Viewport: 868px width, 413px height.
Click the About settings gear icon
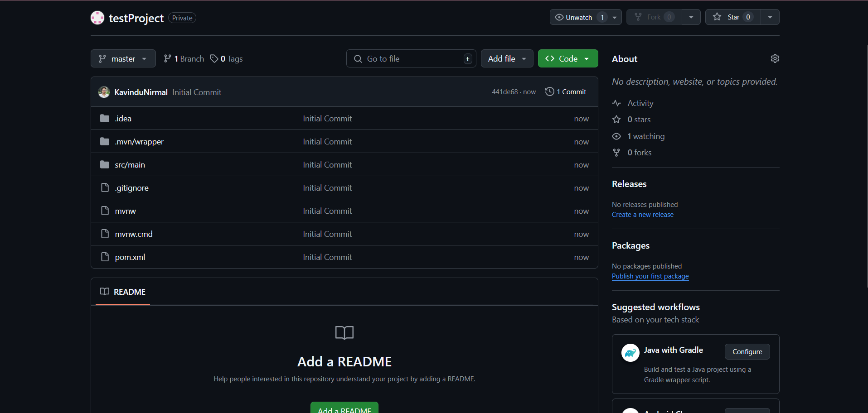(775, 58)
